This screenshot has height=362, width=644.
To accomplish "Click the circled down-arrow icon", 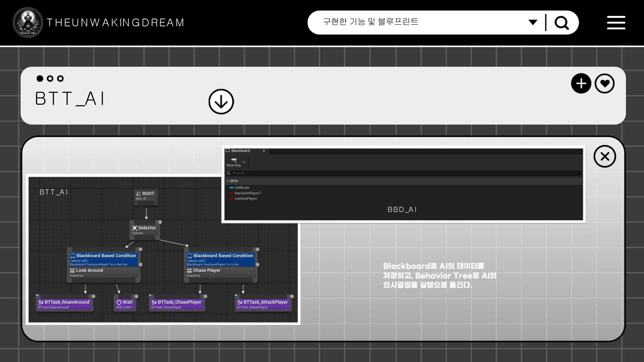I will (221, 102).
